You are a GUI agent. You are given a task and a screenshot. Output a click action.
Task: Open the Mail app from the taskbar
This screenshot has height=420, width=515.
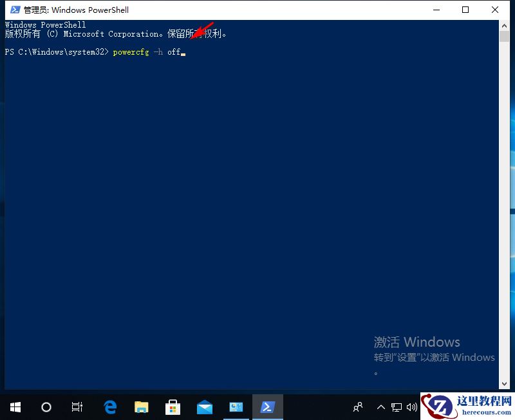(x=205, y=406)
